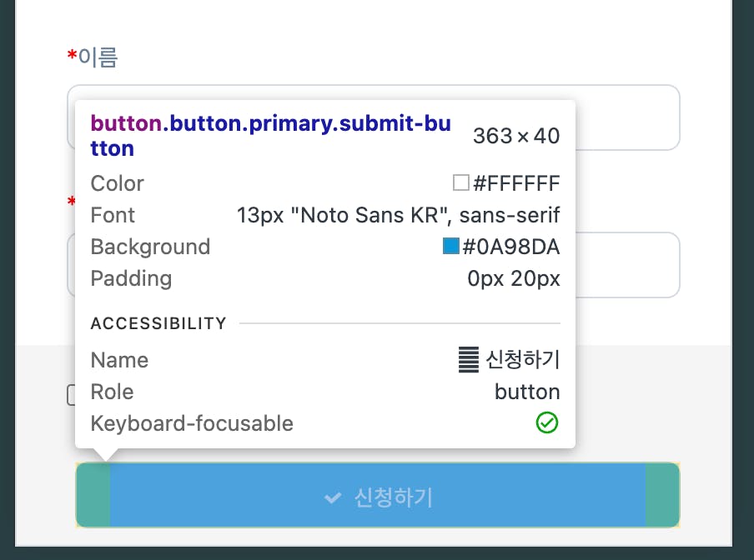The image size is (754, 560).
Task: Click the Role value 'button' in tooltip
Action: coord(526,392)
